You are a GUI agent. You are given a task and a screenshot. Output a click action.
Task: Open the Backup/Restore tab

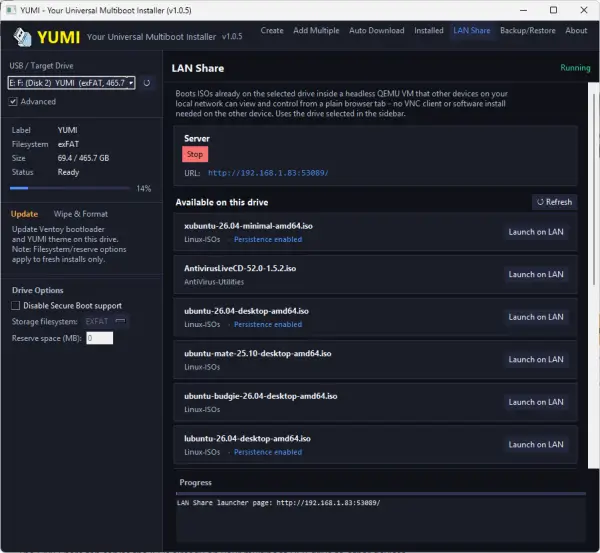point(528,31)
